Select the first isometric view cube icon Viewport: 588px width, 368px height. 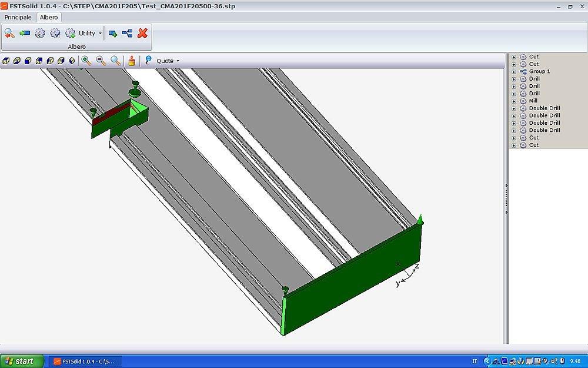tap(5, 61)
